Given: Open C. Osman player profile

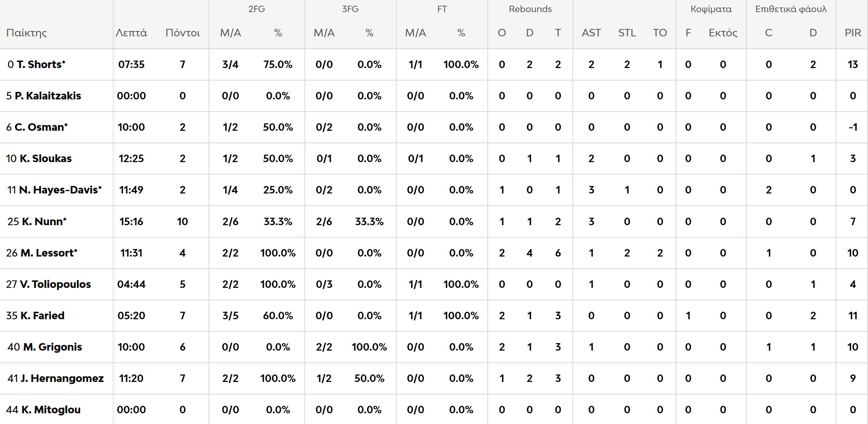Looking at the screenshot, I should (x=41, y=127).
